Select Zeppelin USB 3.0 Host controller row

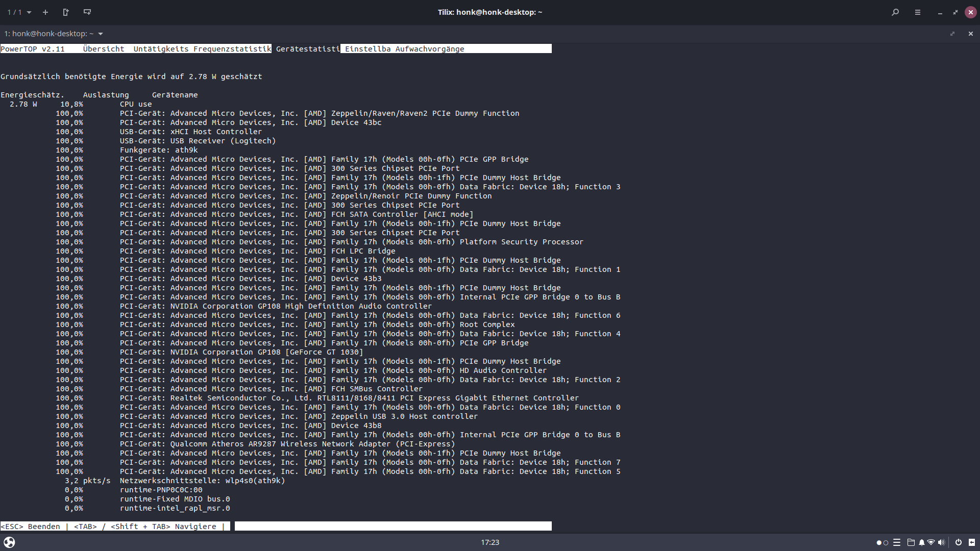pyautogui.click(x=267, y=416)
